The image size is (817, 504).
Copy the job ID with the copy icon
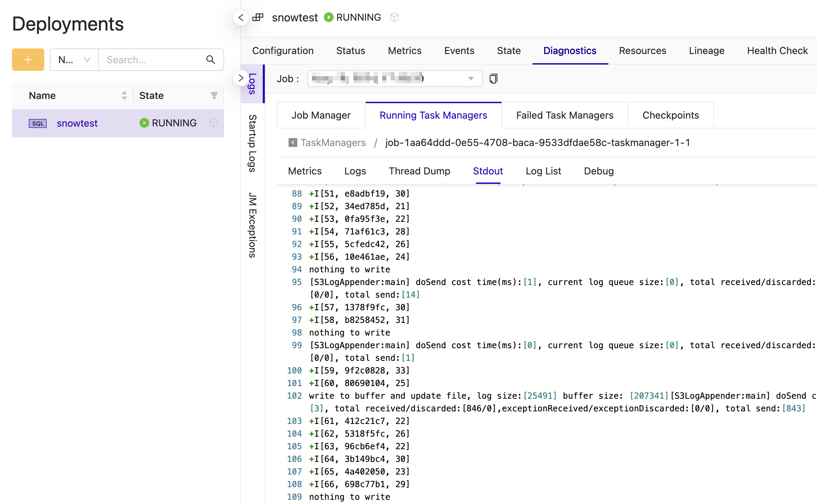pos(494,79)
